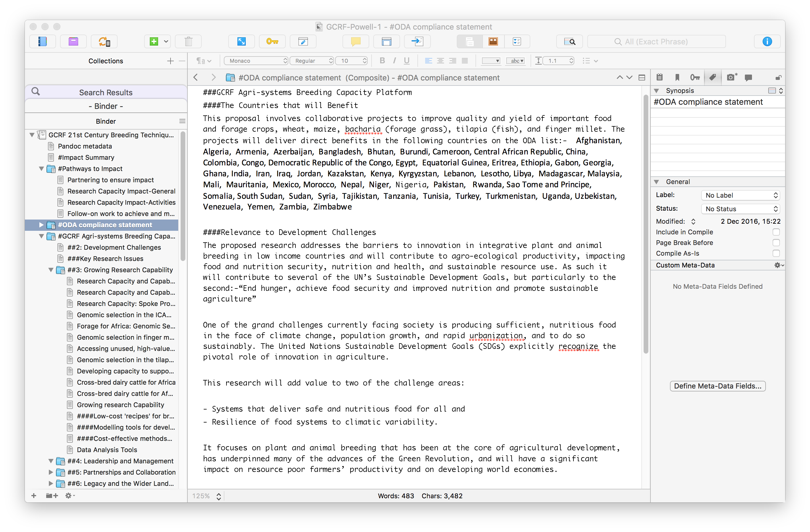Image resolution: width=810 pixels, height=532 pixels.
Task: Tick the Compile As-Is checkbox
Action: (x=776, y=253)
